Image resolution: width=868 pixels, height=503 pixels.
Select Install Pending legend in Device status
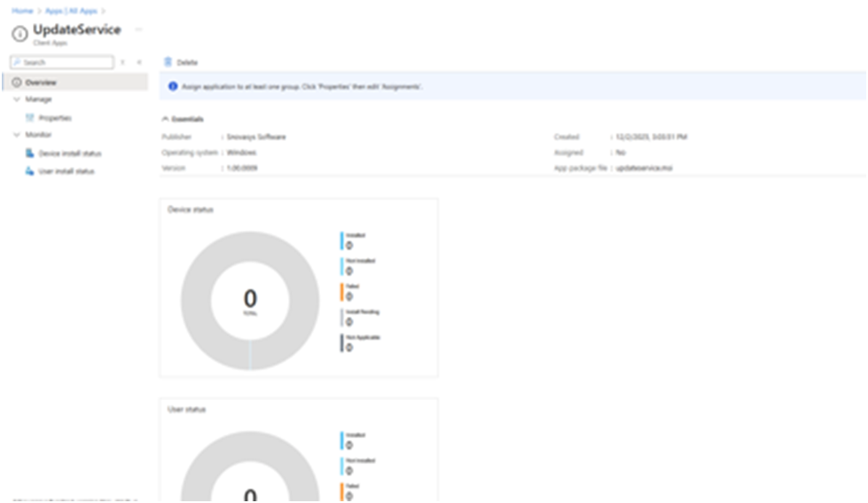click(360, 317)
